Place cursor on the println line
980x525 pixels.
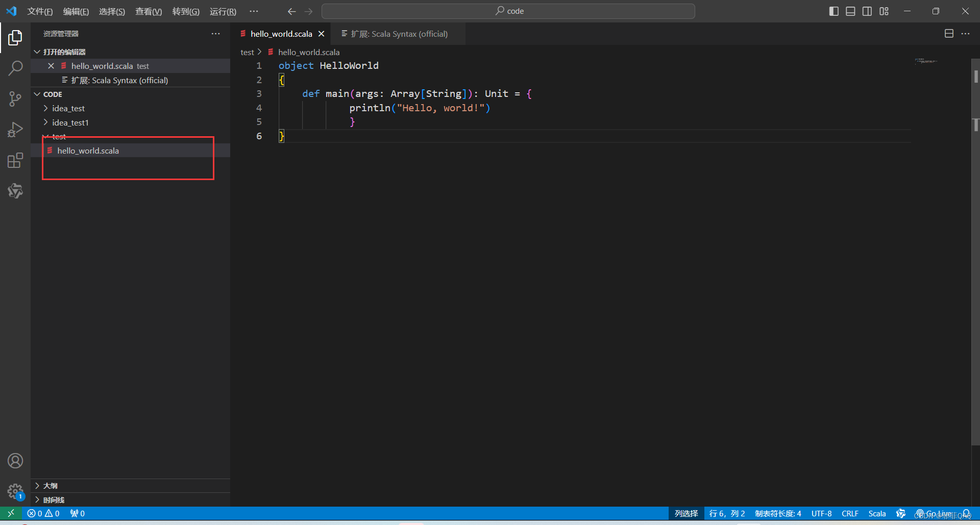tap(420, 108)
